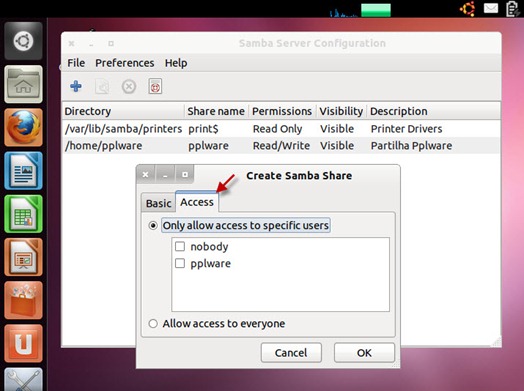Click the 'print$' share name cell
This screenshot has height=391, width=524.
[x=203, y=129]
